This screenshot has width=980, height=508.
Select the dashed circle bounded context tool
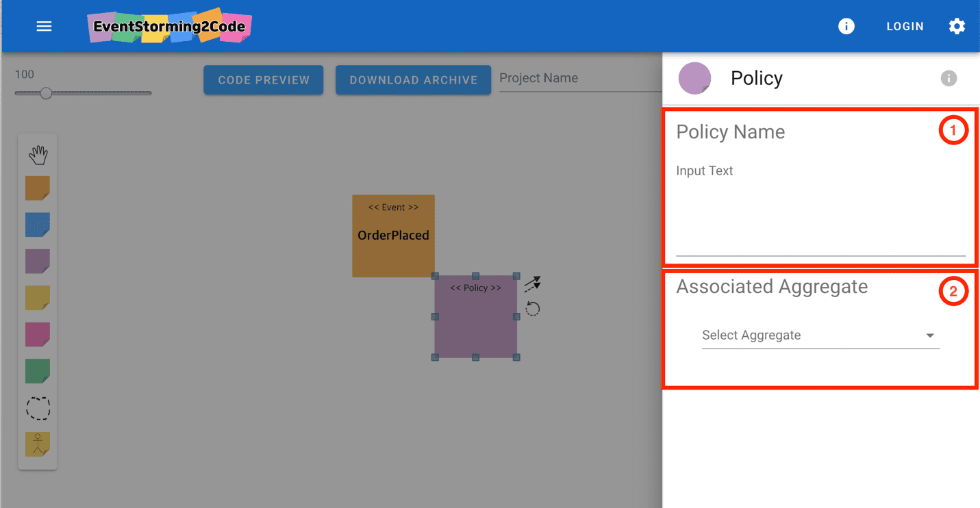[38, 408]
